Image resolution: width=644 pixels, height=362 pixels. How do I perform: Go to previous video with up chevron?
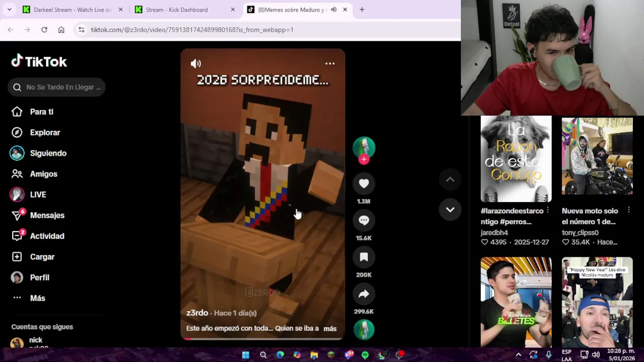tap(450, 179)
